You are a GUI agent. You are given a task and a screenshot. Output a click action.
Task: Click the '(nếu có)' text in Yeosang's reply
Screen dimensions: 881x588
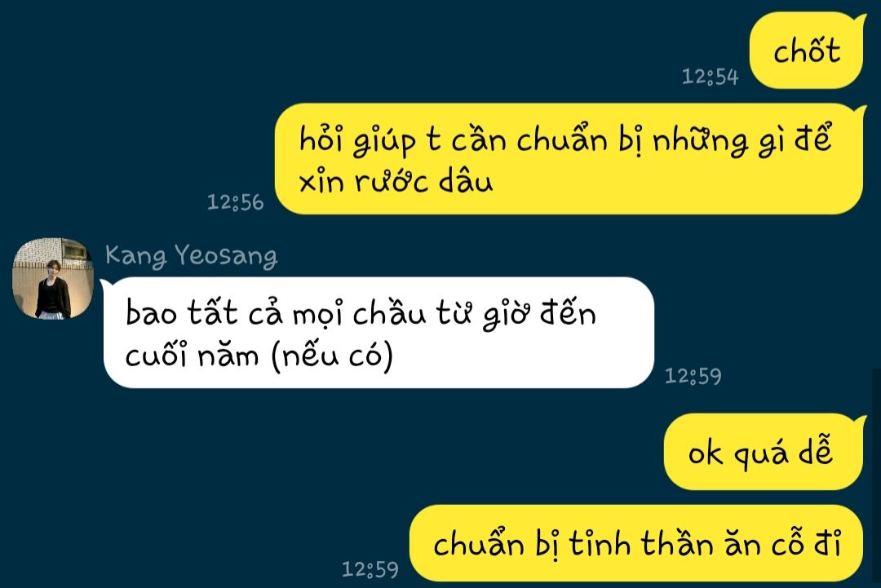pyautogui.click(x=332, y=356)
